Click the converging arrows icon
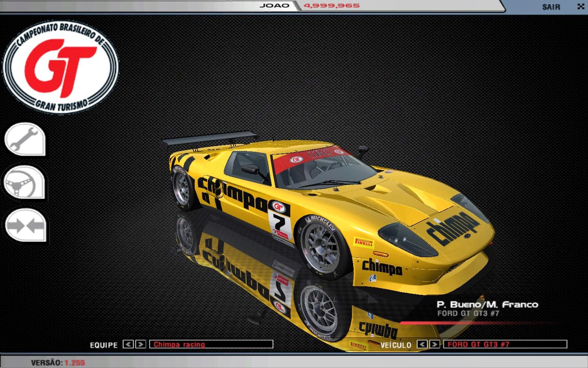Viewport: 588px width, 368px height. tap(25, 226)
